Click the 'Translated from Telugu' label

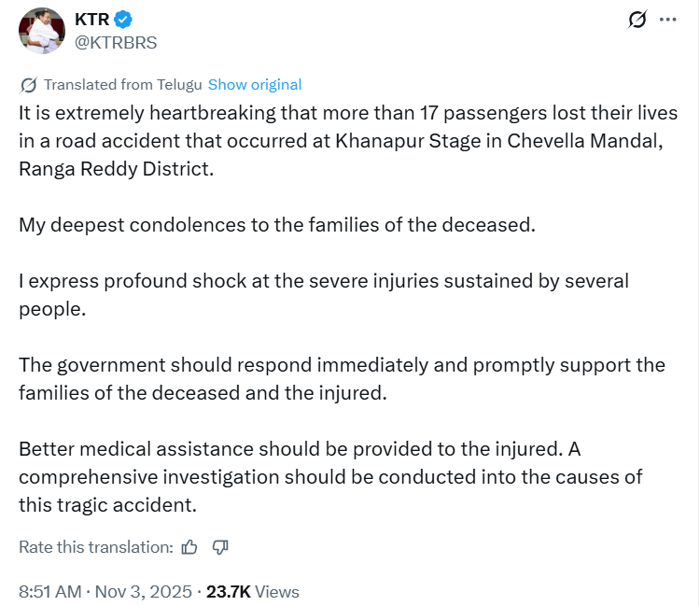[122, 85]
